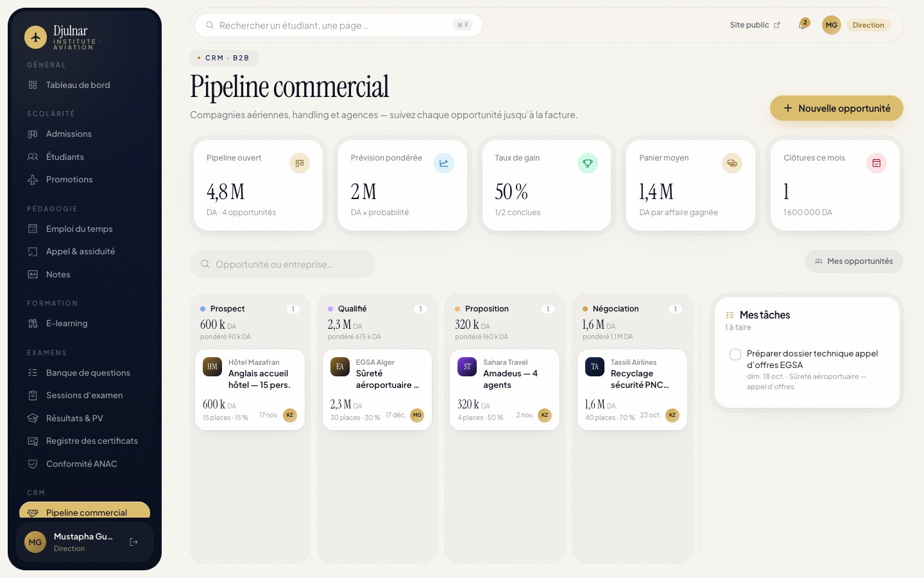
Task: Toggle Mes opportunités filter
Action: 854,261
